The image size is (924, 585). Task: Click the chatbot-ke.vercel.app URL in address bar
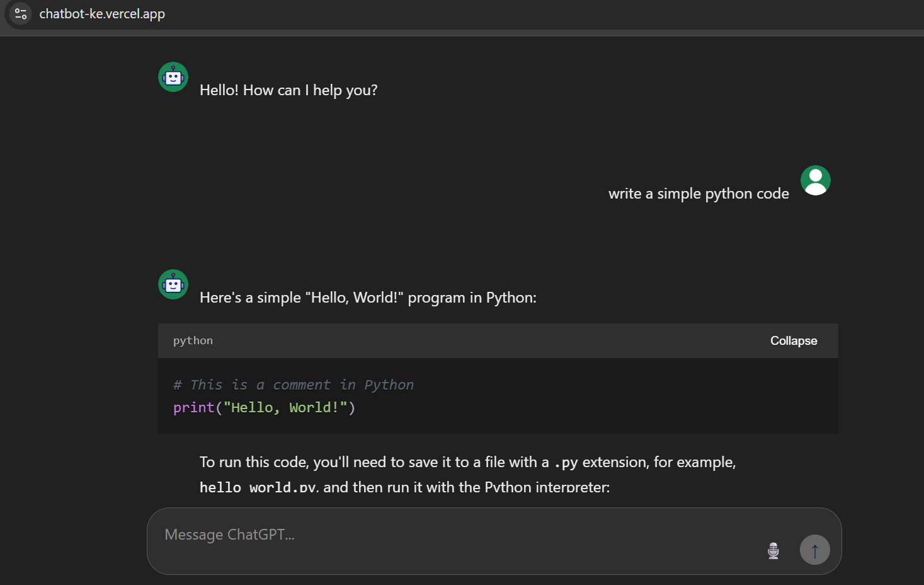(102, 14)
